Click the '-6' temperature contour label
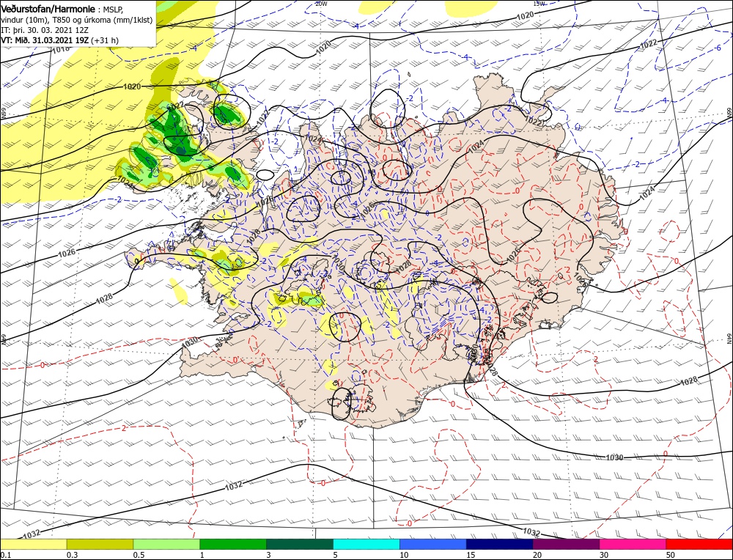Image resolution: width=733 pixels, height=560 pixels. pyautogui.click(x=718, y=48)
